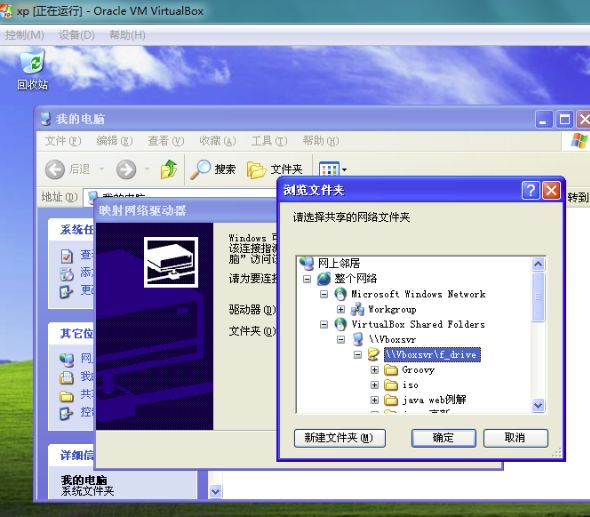Open the 收藏(A) menu in My Computer
The width and height of the screenshot is (590, 517).
[217, 141]
